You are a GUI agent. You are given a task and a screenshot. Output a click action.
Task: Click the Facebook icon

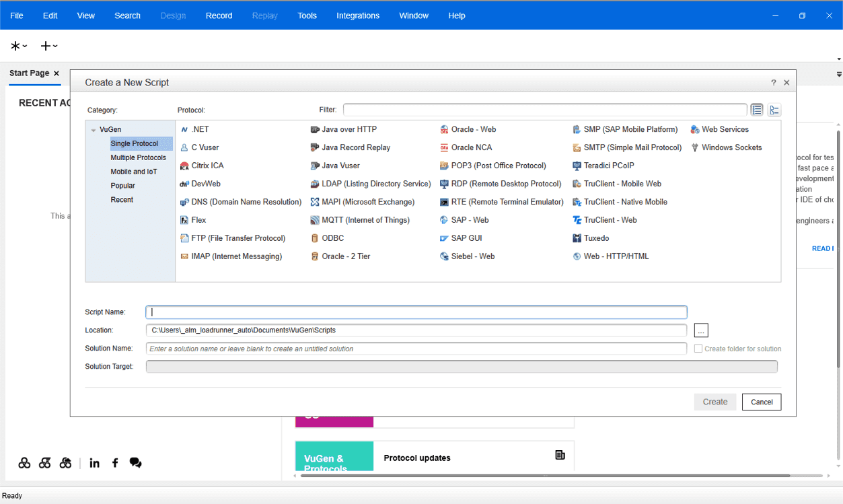(115, 463)
